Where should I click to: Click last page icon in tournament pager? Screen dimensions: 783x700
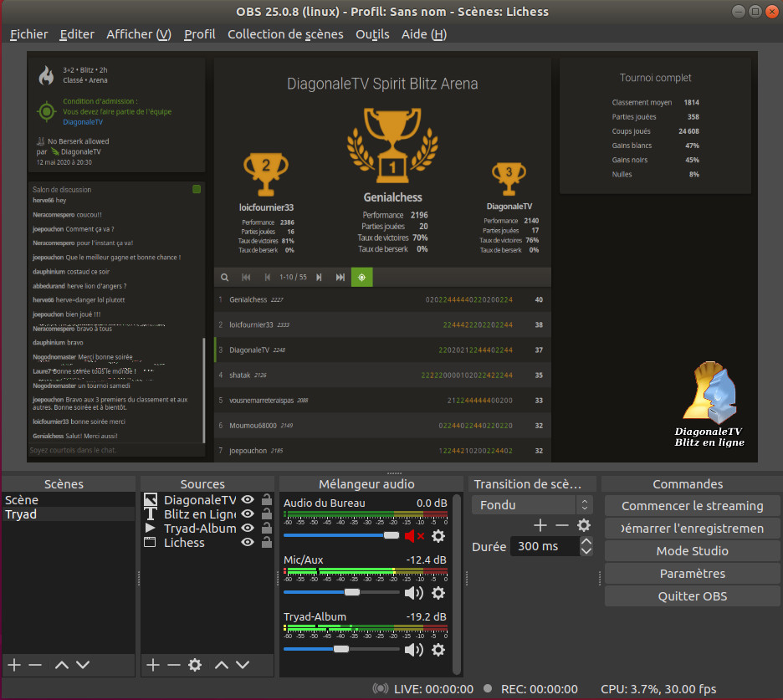340,278
